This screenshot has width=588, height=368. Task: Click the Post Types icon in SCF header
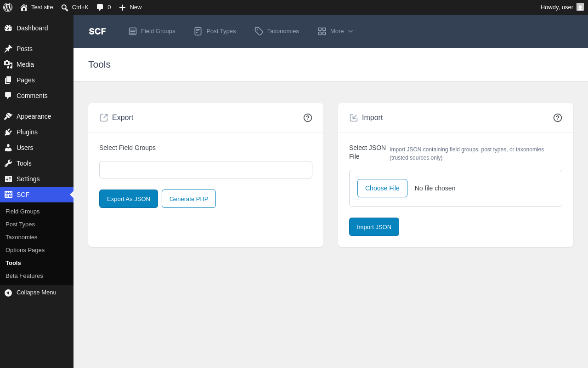pyautogui.click(x=198, y=31)
